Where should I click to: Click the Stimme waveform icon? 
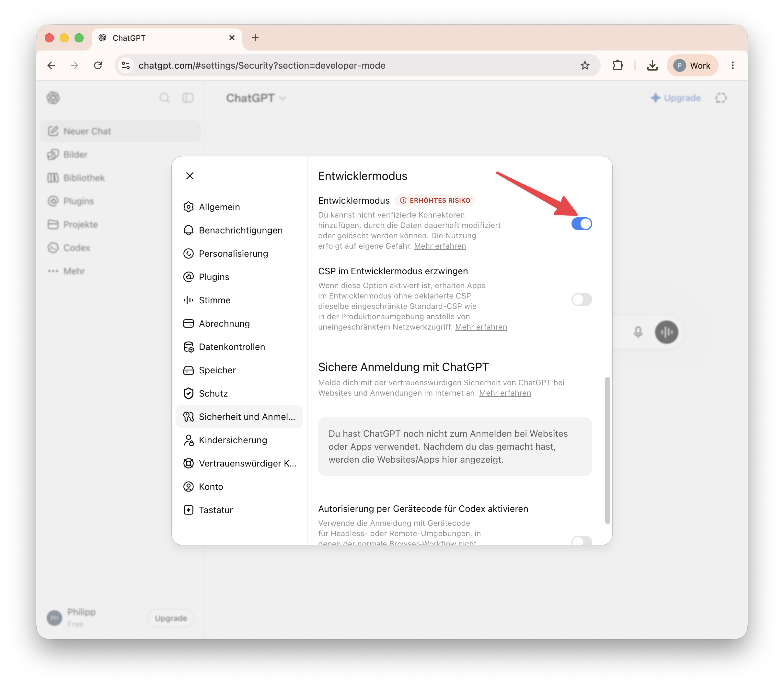(x=188, y=300)
